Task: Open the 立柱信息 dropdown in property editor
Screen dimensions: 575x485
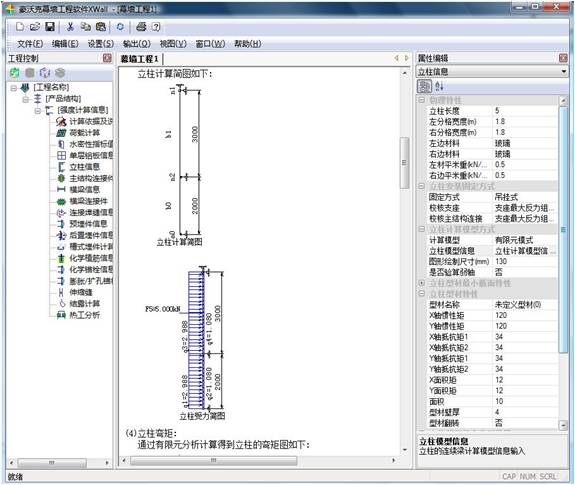Action: (564, 71)
